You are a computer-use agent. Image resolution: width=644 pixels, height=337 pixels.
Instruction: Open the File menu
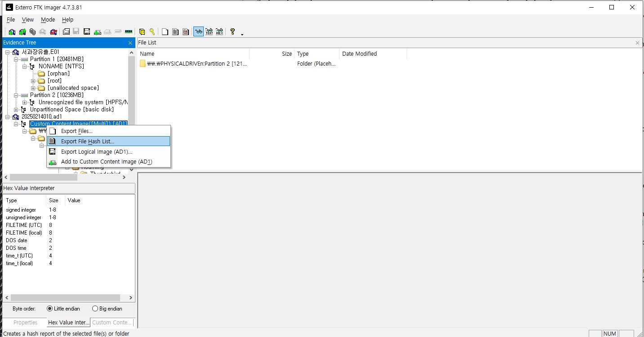11,20
